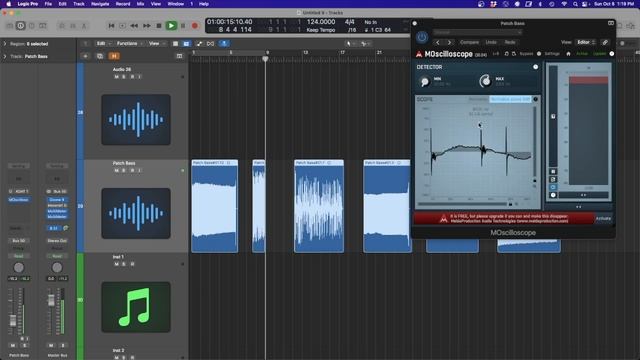Screen dimensions: 640x360
Task: Mute the Inst 1 track
Action: coord(117,264)
